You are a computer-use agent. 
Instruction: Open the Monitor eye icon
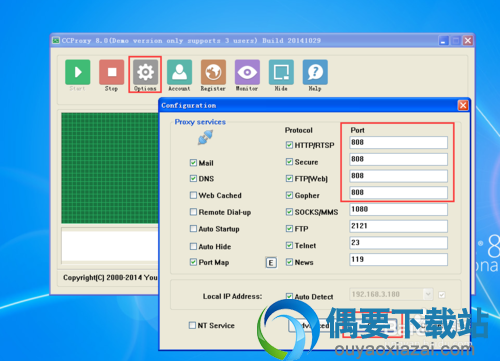(247, 72)
